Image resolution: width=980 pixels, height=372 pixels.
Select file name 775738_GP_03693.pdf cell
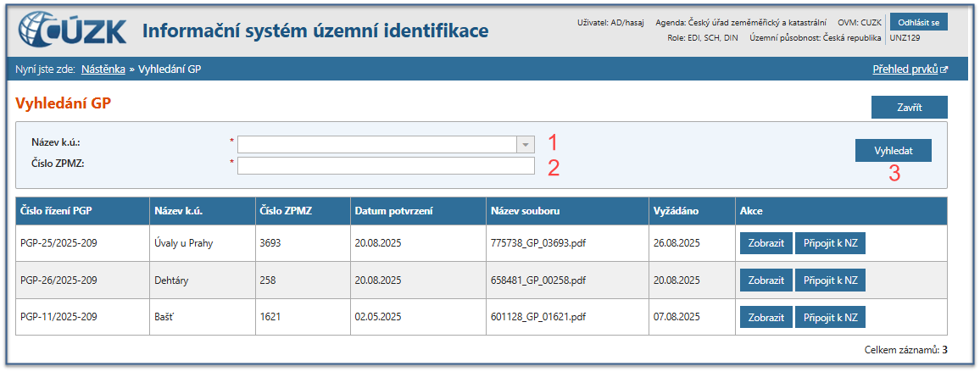538,244
